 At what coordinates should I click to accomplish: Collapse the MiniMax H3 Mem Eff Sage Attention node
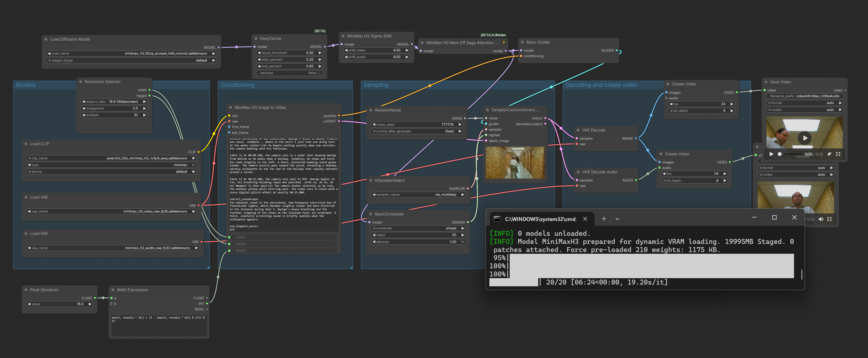coord(422,43)
